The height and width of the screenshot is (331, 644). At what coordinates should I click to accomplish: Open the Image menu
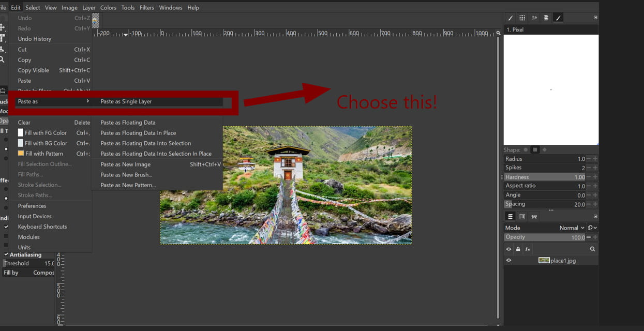coord(69,7)
